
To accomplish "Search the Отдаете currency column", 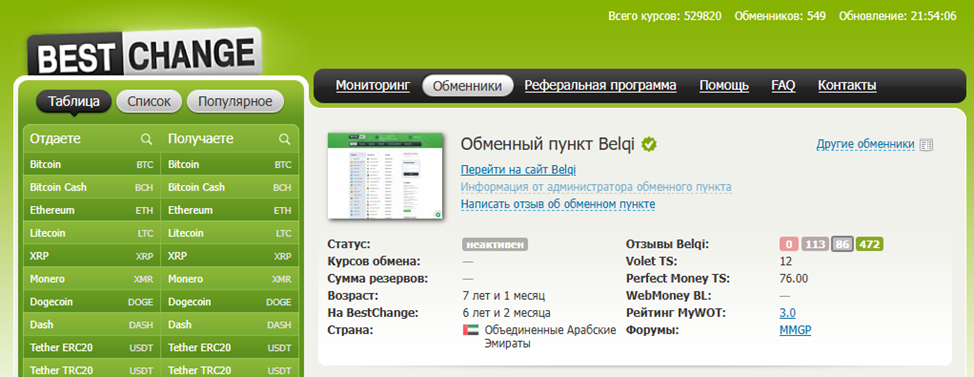I will (x=147, y=139).
